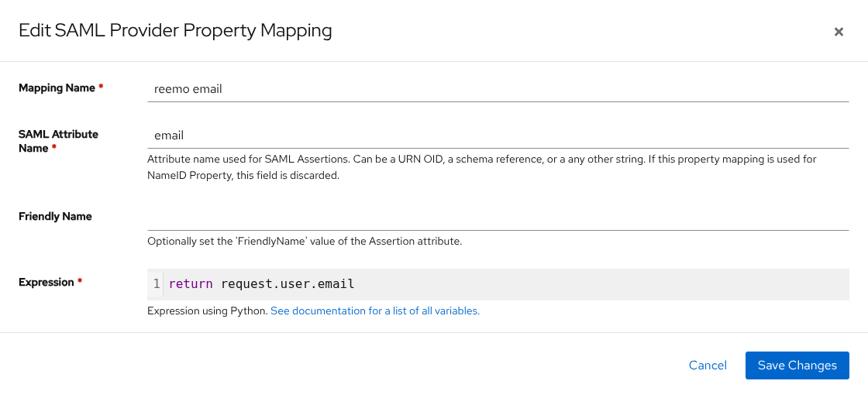Click the SAML Assertions attribute name help text
Viewport: 868px width, 398px height.
point(481,167)
